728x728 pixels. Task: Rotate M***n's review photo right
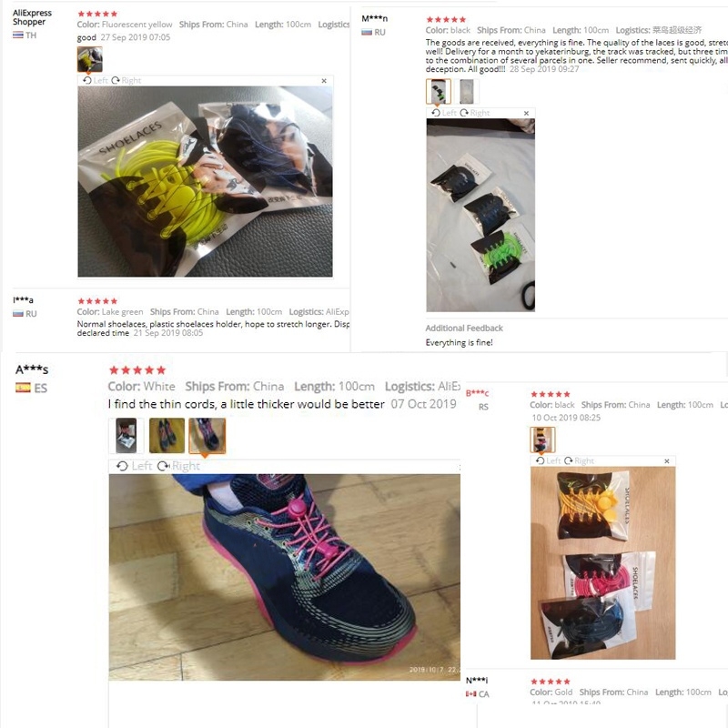click(474, 113)
